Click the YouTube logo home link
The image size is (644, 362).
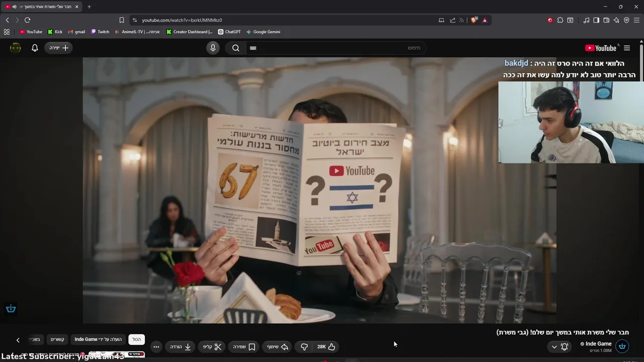pyautogui.click(x=601, y=48)
